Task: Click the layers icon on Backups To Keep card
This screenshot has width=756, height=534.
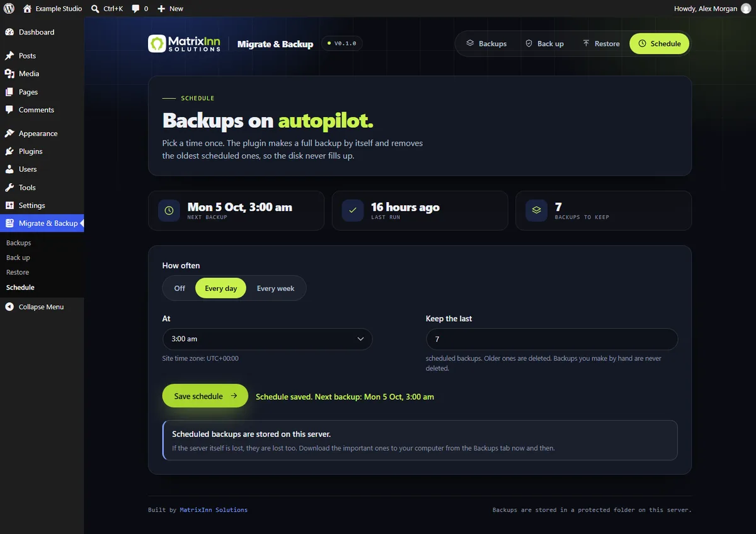Action: pyautogui.click(x=536, y=211)
